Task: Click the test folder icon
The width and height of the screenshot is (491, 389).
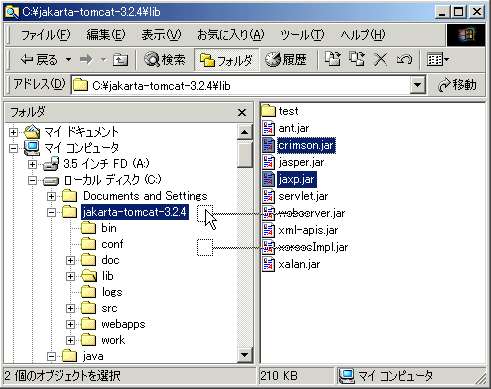Action: [268, 111]
